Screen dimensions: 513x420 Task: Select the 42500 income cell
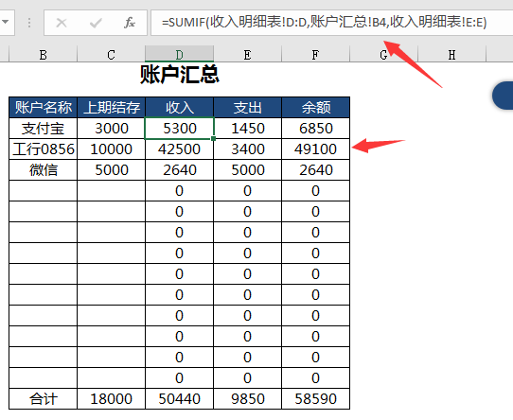[x=179, y=149]
